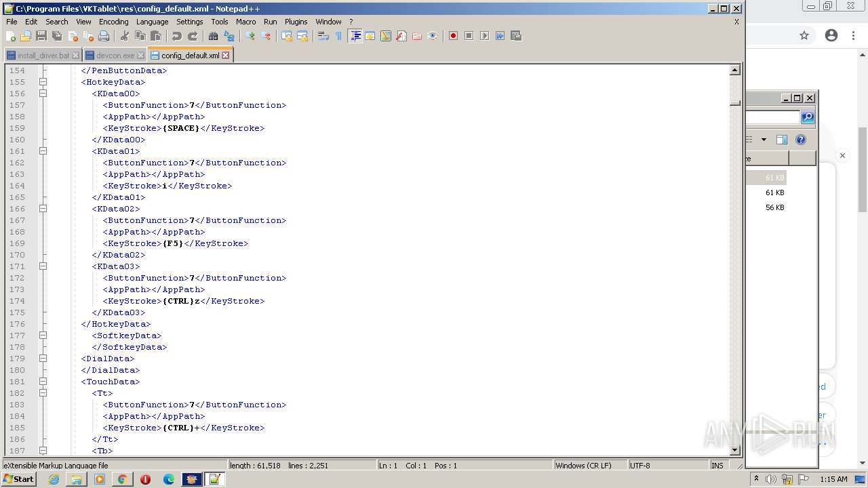Click the Redo arrow icon
Viewport: 868px width, 488px height.
point(193,36)
